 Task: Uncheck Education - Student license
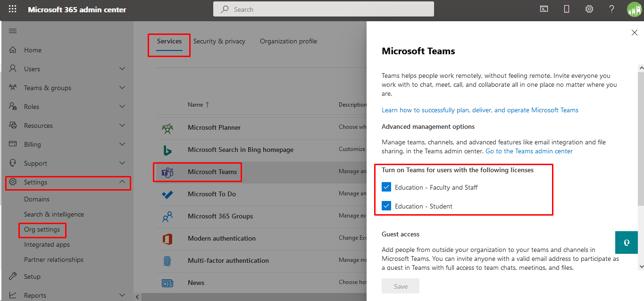click(387, 206)
